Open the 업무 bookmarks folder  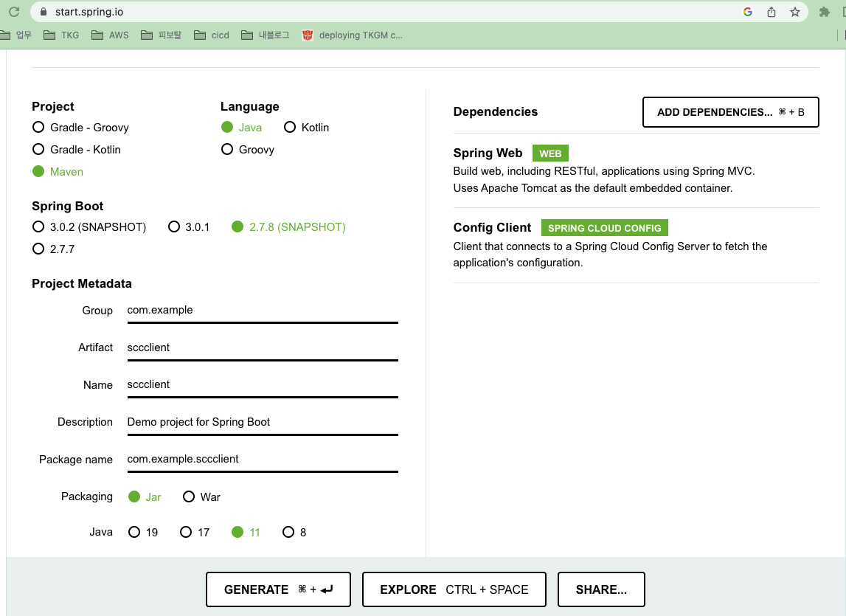[15, 35]
